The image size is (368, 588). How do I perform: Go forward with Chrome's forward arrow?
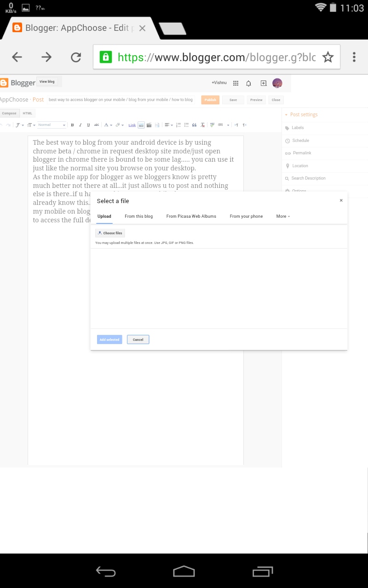point(46,57)
